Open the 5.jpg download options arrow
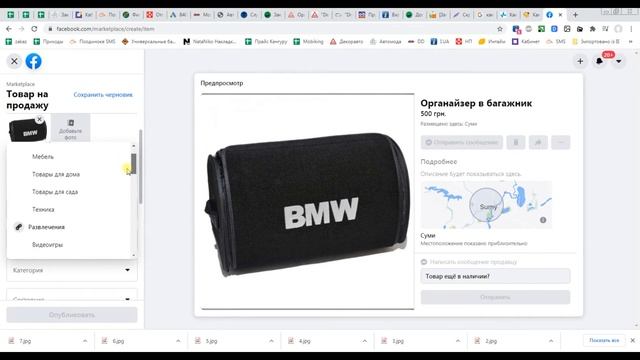 [x=271, y=341]
